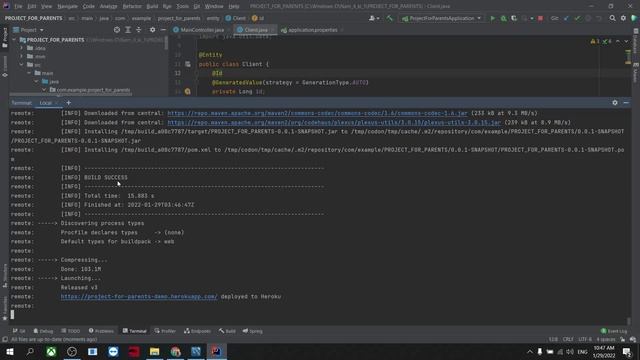640x360 pixels.
Task: Run with coverage icon in toolbar
Action: (514, 18)
